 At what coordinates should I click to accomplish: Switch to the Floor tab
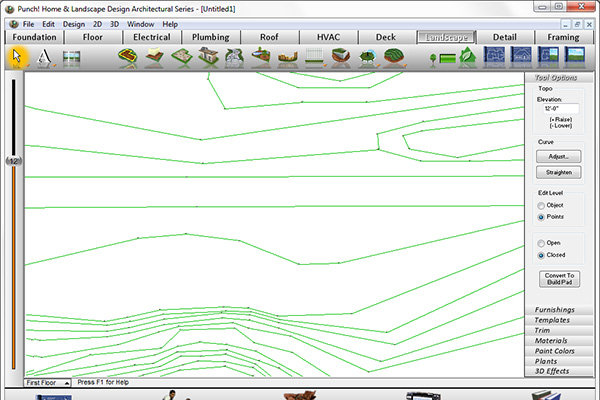(x=93, y=37)
